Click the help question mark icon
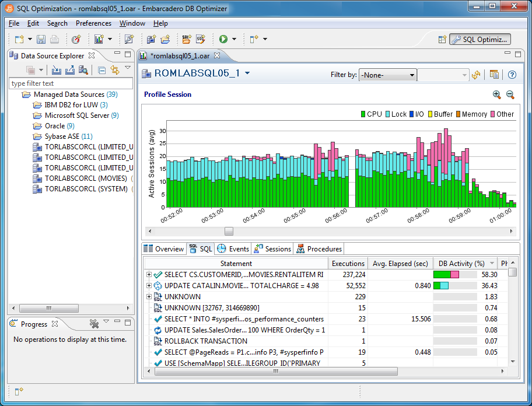 click(512, 75)
